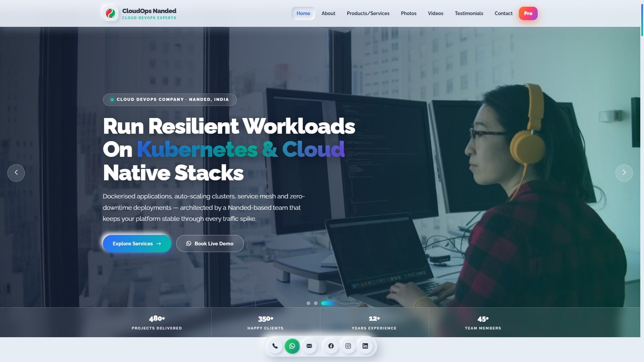
Task: Go to next hero slide
Action: [x=624, y=173]
